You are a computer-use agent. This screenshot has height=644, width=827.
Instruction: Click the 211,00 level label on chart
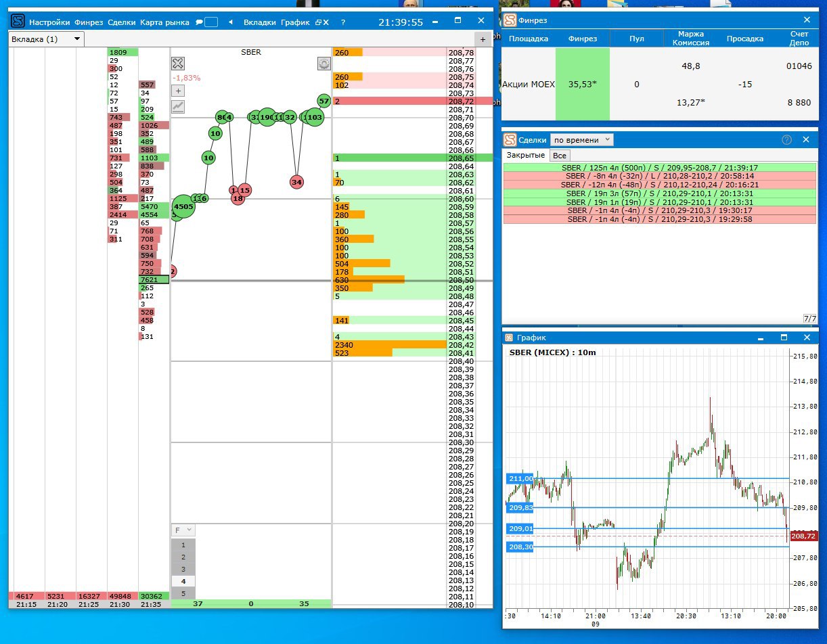coord(520,479)
